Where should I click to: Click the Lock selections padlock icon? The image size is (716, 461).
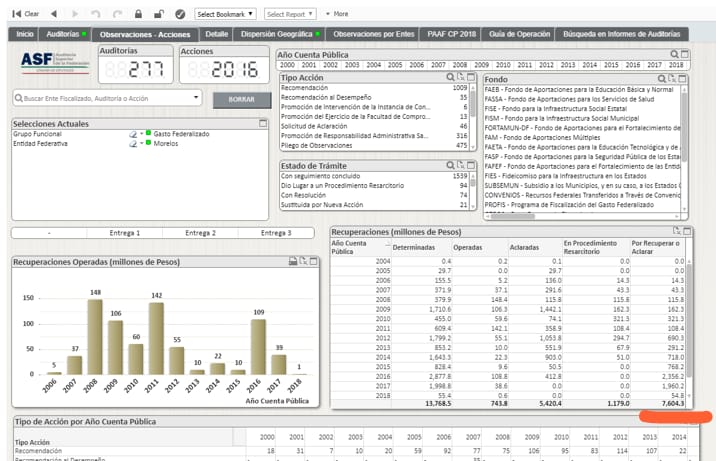pos(138,14)
